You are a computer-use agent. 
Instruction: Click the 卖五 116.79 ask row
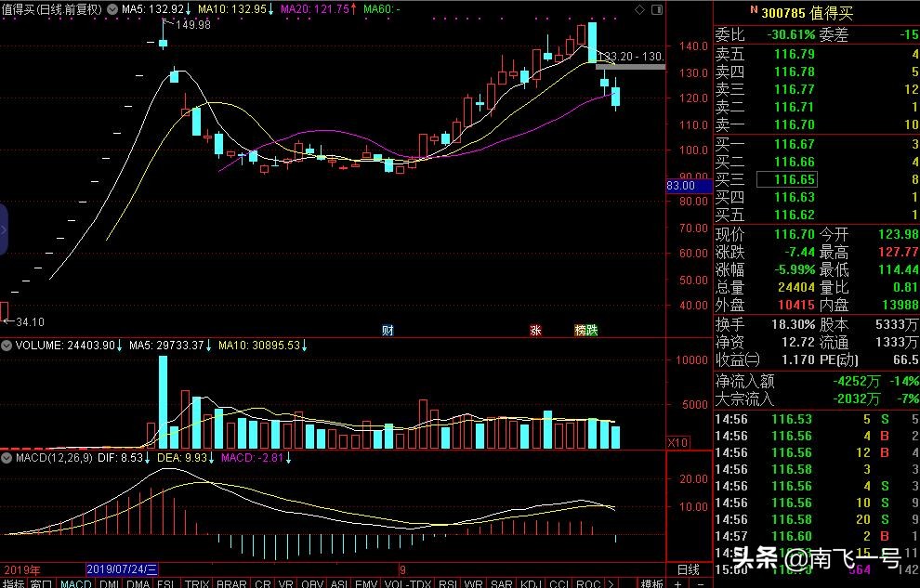tap(817, 55)
